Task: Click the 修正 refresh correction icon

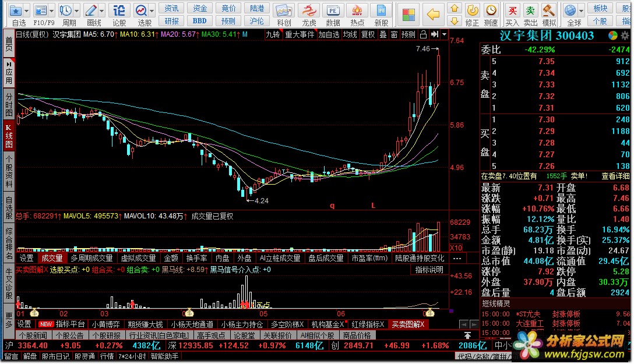Action: [x=472, y=10]
